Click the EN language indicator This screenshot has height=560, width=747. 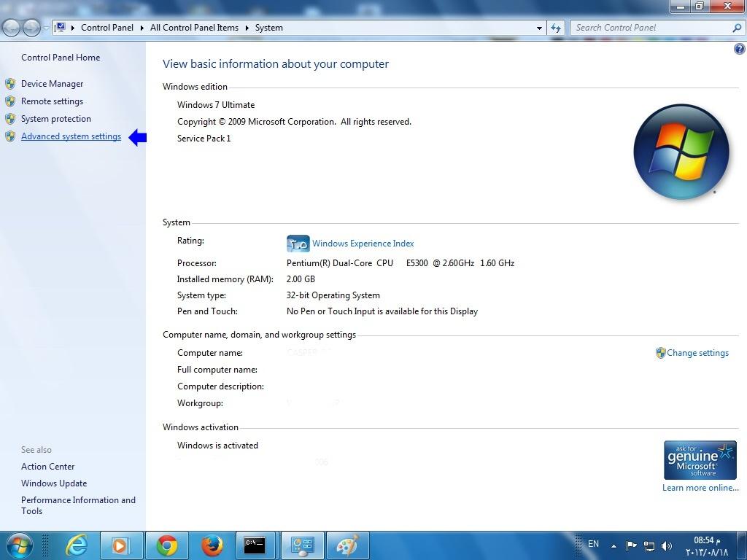(593, 544)
